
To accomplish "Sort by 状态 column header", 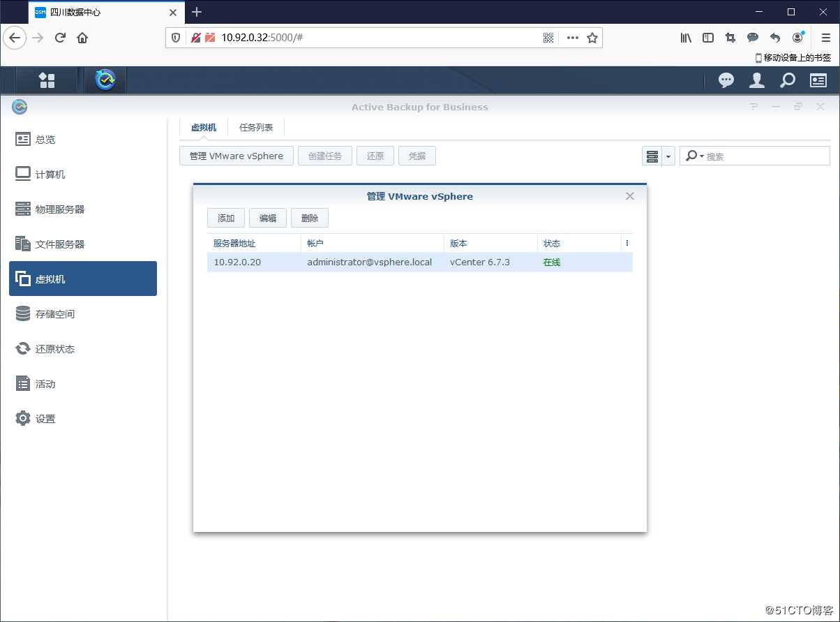I will tap(579, 243).
